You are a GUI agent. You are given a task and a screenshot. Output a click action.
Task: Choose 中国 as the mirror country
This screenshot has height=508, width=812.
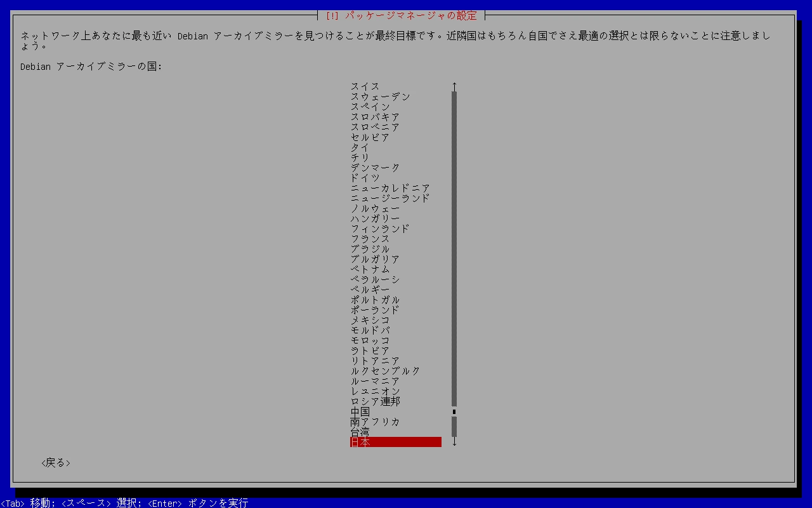point(360,411)
